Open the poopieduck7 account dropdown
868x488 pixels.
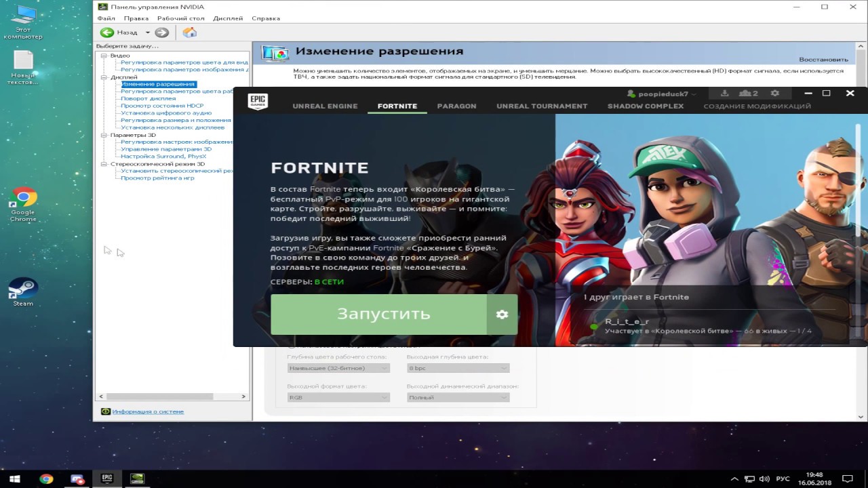tap(661, 94)
